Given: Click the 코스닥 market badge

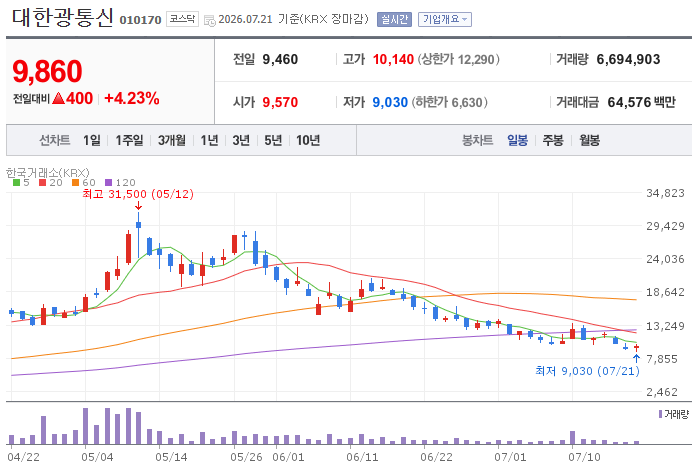Looking at the screenshot, I should (182, 19).
